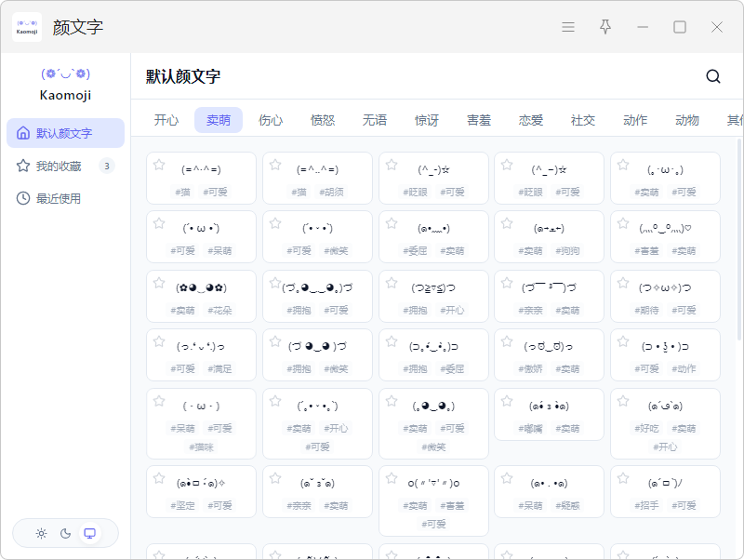This screenshot has height=560, width=744.
Task: Select the 开心 category tab
Action: coord(166,120)
